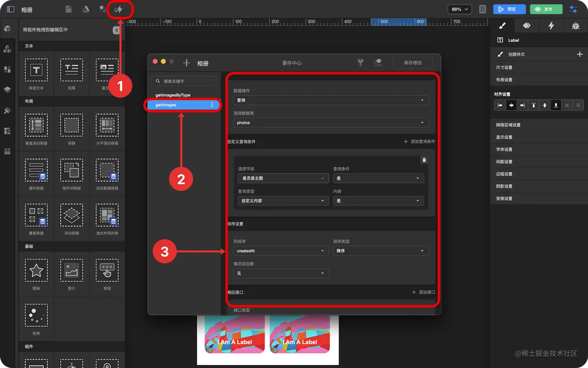Switch to the double-diamond tab in right panel

[x=527, y=26]
